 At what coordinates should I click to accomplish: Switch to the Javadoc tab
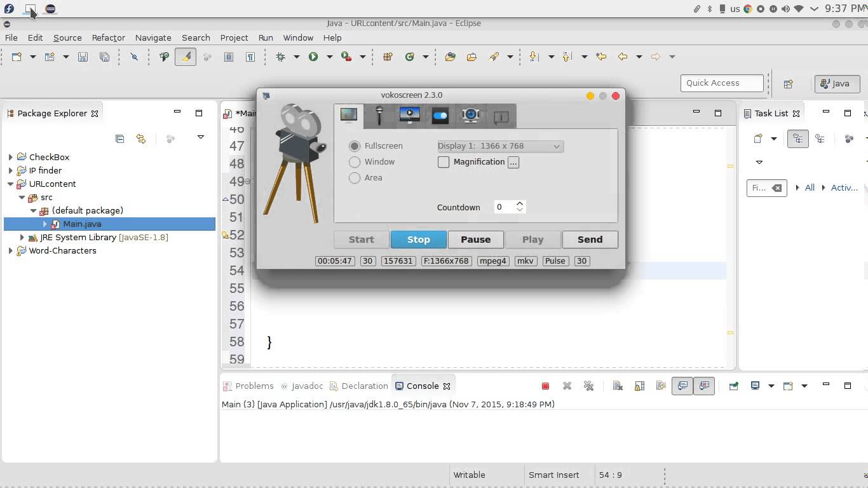click(302, 386)
